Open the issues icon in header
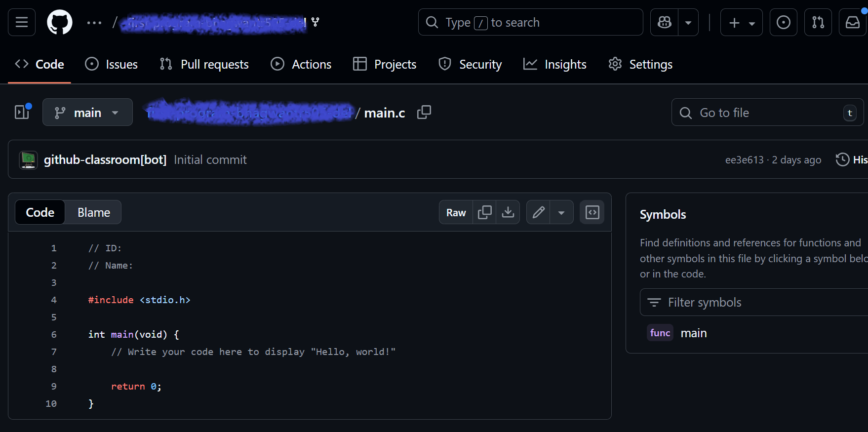This screenshot has height=432, width=868. [x=783, y=22]
